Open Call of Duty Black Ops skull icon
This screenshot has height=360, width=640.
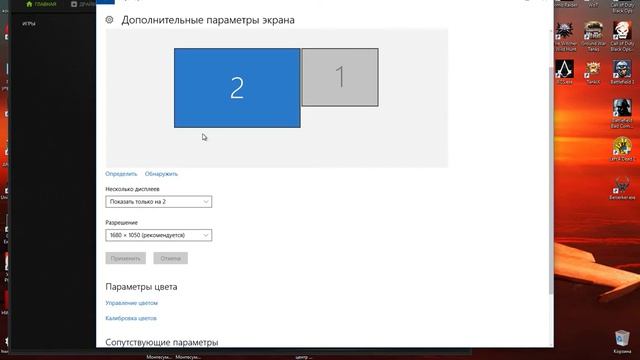[x=622, y=37]
